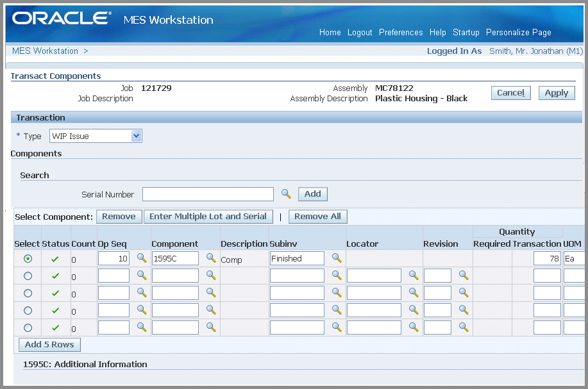
Task: Click Locator field in second row
Action: pos(374,276)
